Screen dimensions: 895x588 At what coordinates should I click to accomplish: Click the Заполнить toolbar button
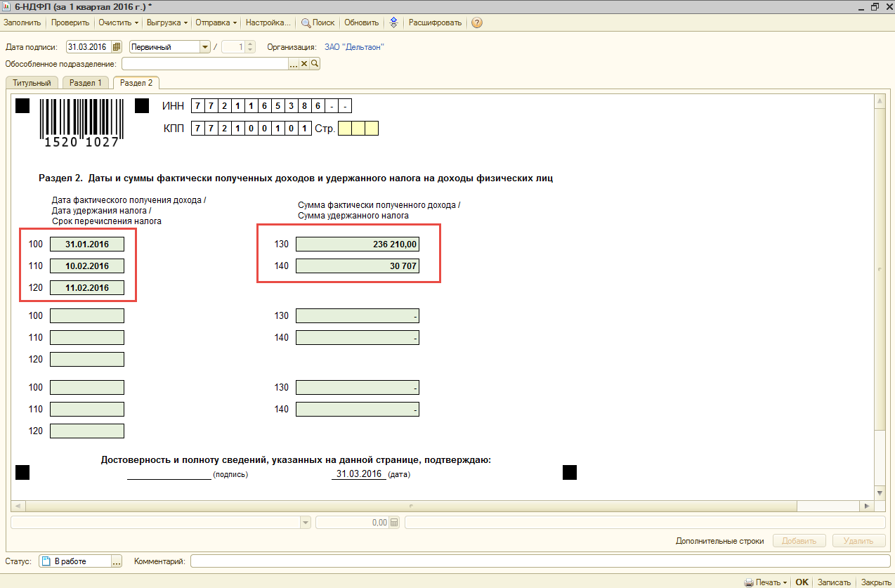click(x=22, y=22)
